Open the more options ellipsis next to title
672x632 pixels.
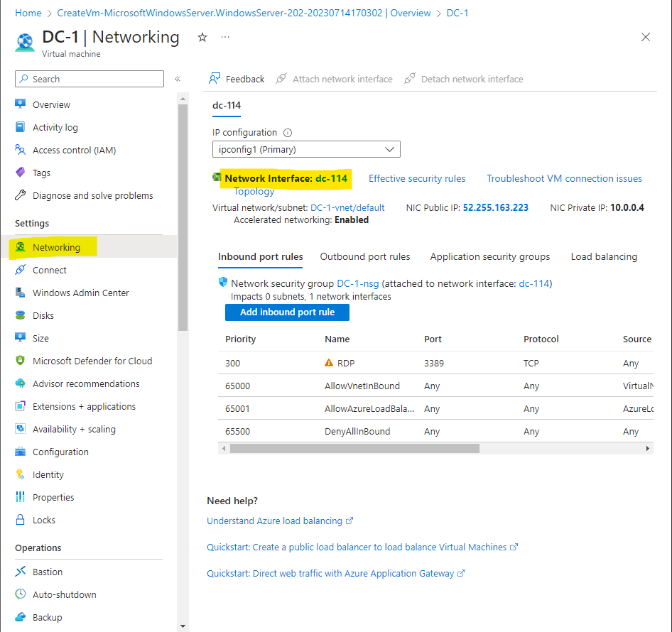tap(225, 37)
